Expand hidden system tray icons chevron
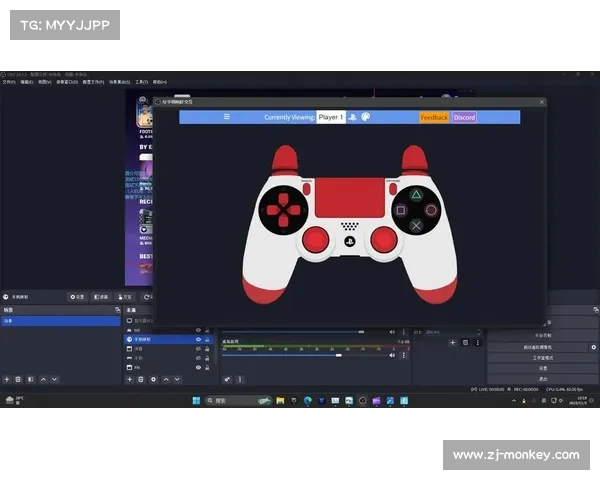This screenshot has width=600, height=480. 514,400
